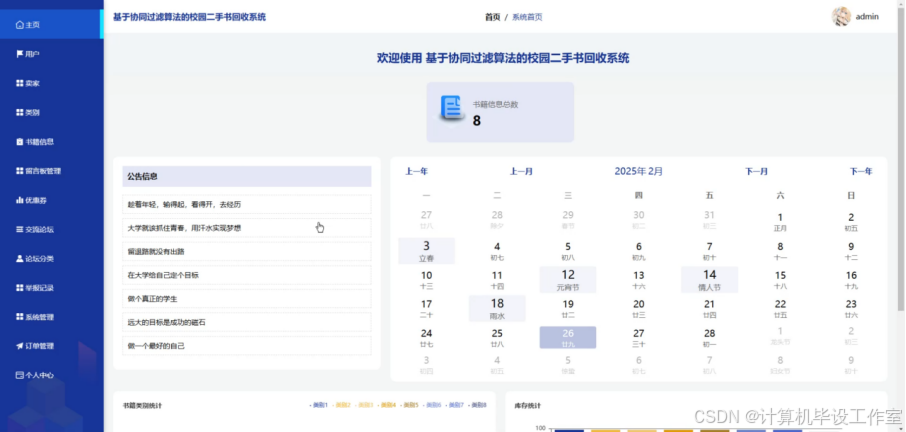Screen dimensions: 906x432
Task: Open 交流论坛 list icon menu
Action: tap(20, 229)
